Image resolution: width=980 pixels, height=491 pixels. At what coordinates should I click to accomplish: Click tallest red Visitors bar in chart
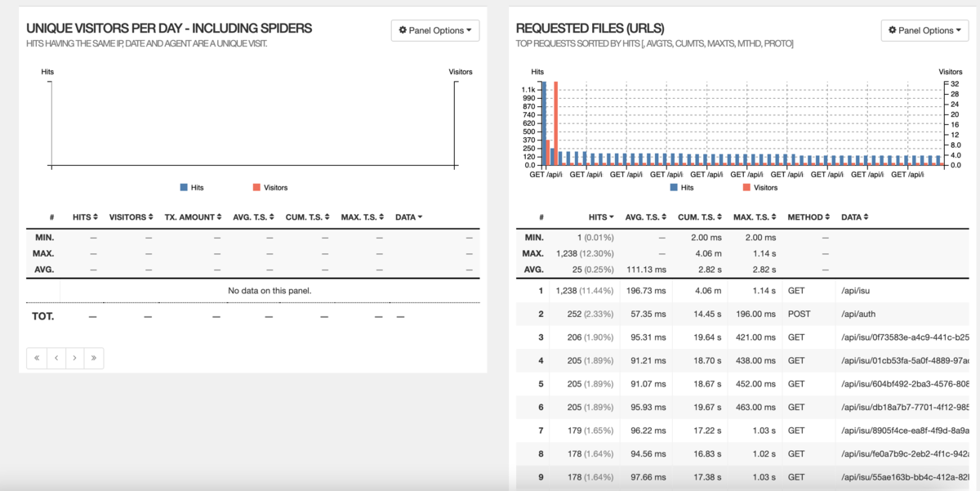pyautogui.click(x=555, y=123)
